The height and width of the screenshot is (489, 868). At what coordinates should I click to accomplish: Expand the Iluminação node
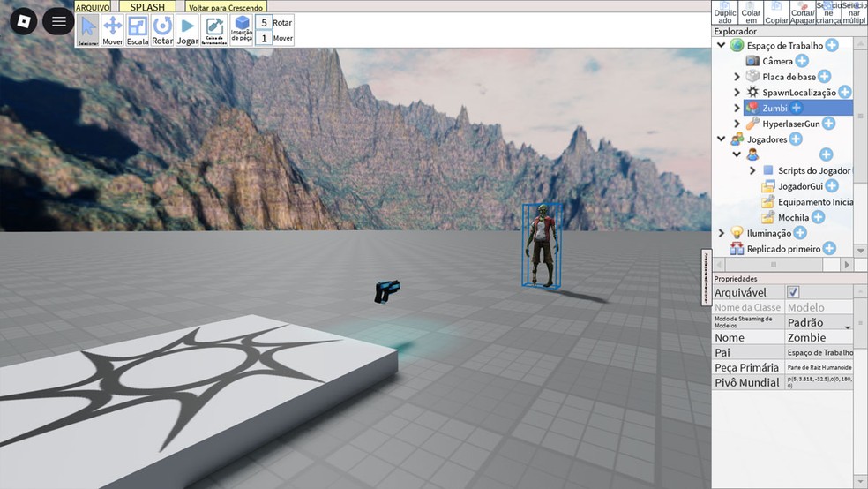pos(721,233)
